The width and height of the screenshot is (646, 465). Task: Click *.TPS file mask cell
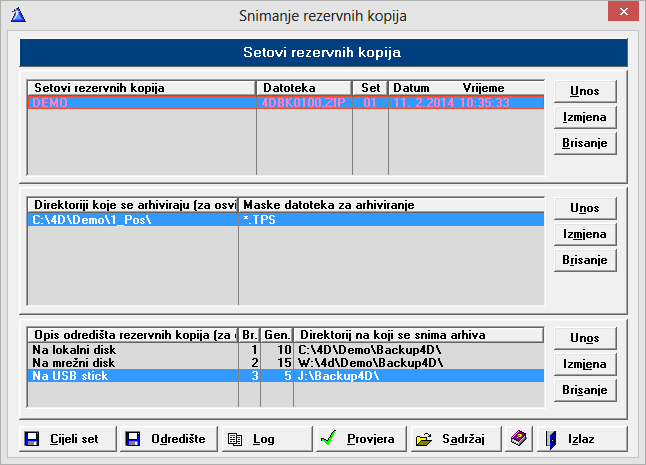click(x=391, y=220)
